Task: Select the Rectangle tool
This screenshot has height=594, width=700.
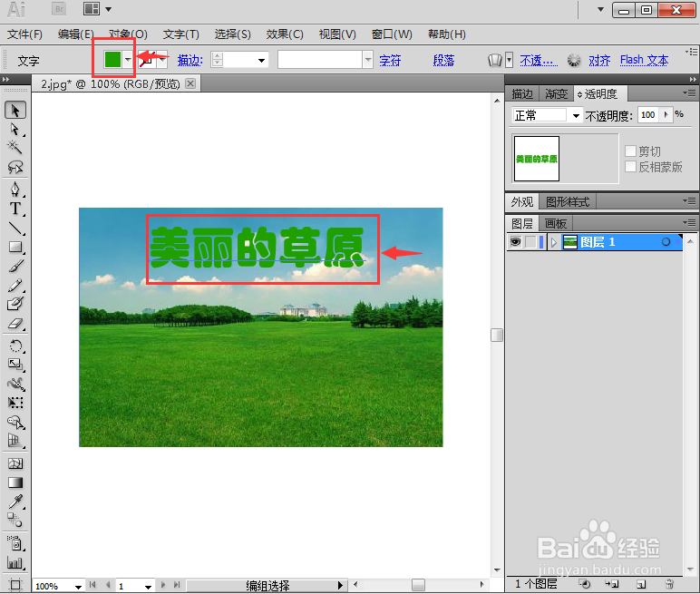Action: coord(15,247)
